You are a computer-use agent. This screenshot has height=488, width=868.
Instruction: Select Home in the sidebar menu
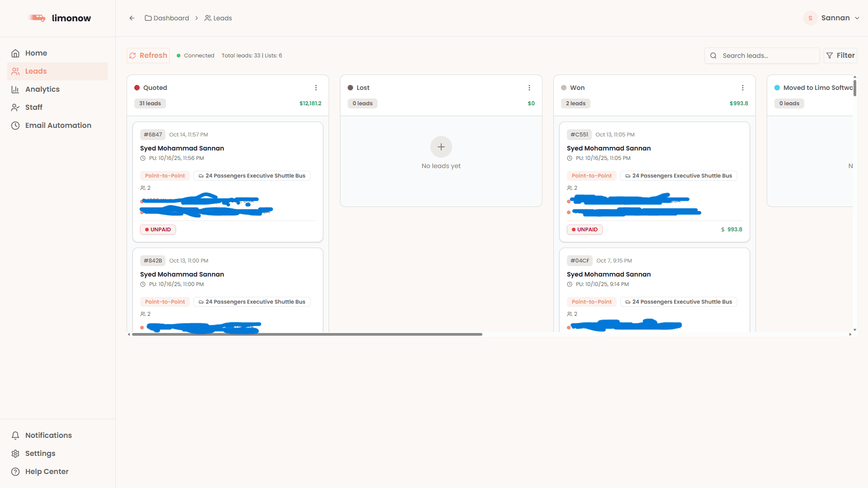click(x=36, y=53)
